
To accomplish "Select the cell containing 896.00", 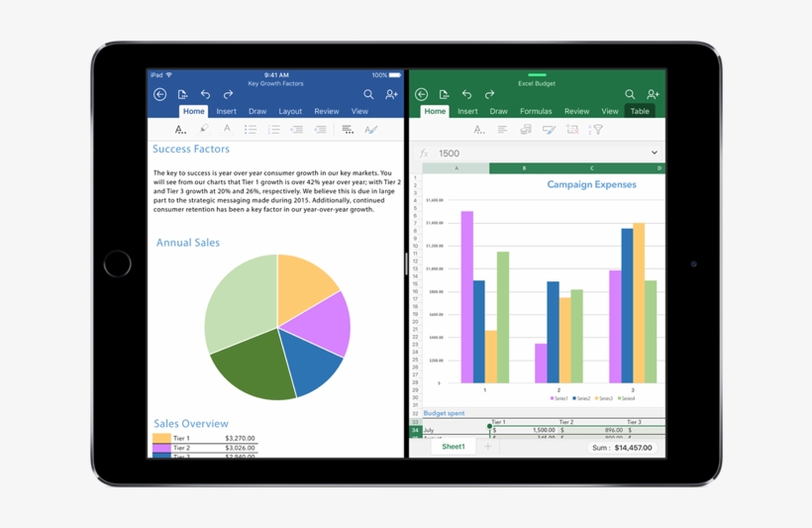I will (x=592, y=430).
